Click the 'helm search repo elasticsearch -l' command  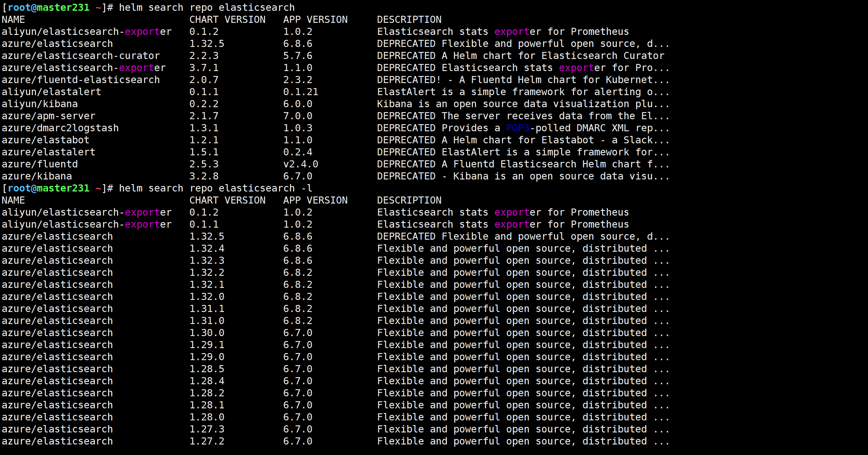(215, 188)
